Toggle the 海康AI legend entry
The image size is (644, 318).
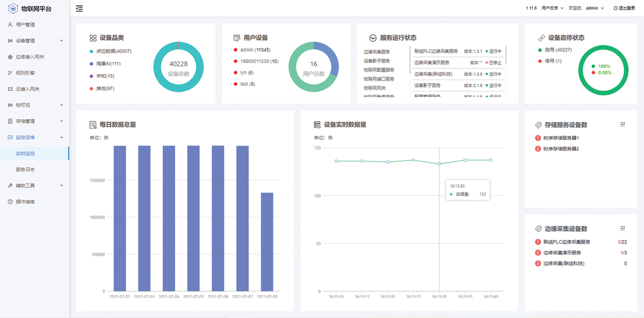105,64
